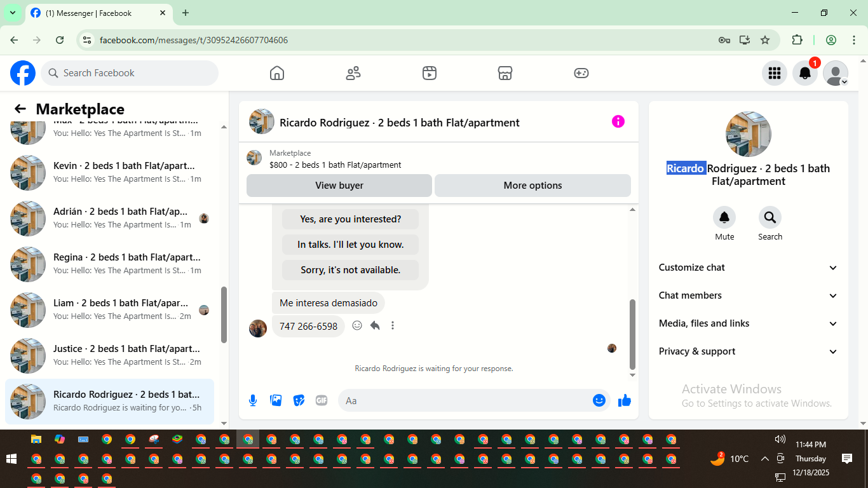Expand Privacy & support section
The height and width of the screenshot is (488, 868).
tap(749, 351)
